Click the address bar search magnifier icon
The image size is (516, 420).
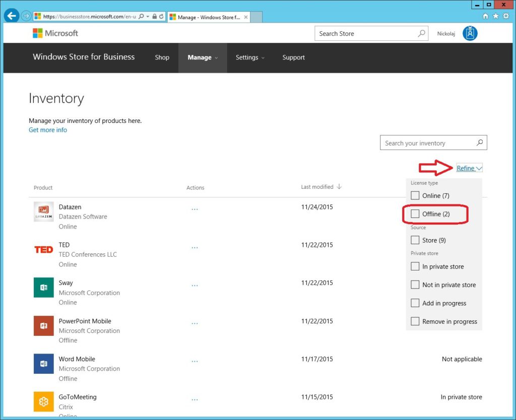click(141, 16)
